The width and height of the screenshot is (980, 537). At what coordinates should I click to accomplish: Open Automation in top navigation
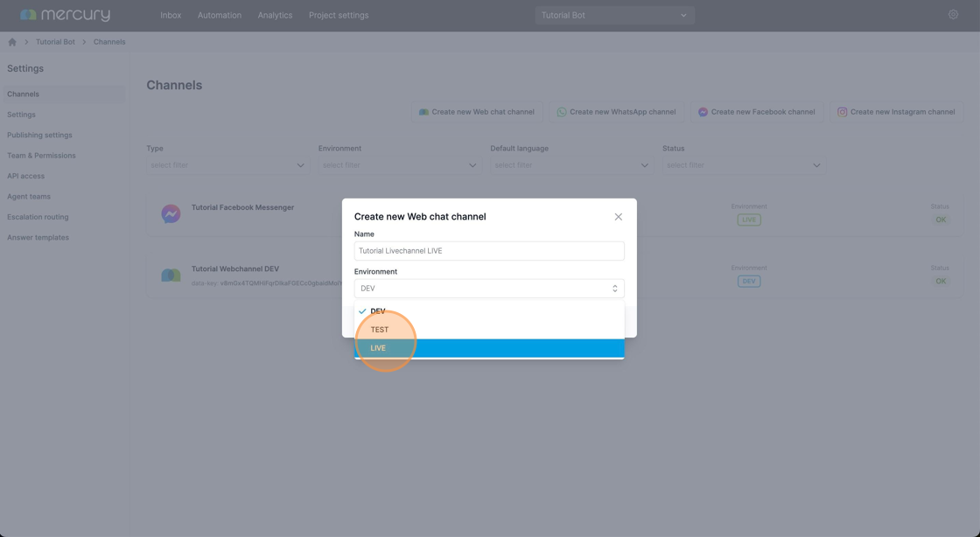coord(220,15)
